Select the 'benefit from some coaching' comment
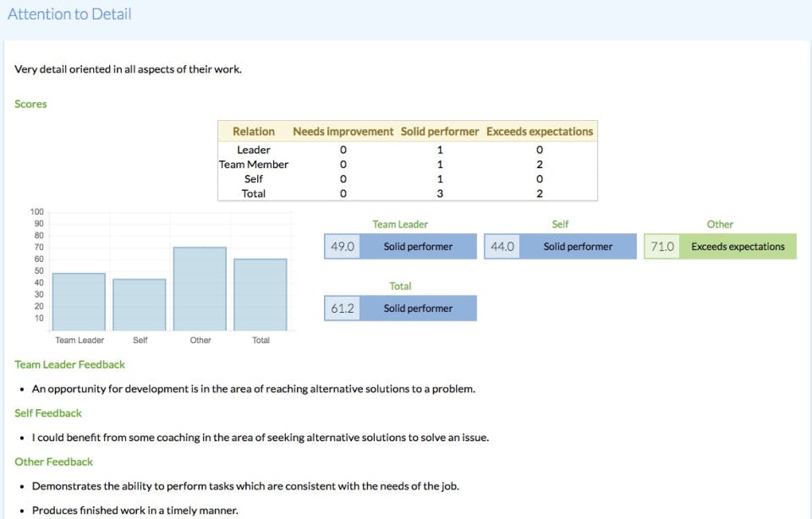812x519 pixels. click(x=261, y=437)
